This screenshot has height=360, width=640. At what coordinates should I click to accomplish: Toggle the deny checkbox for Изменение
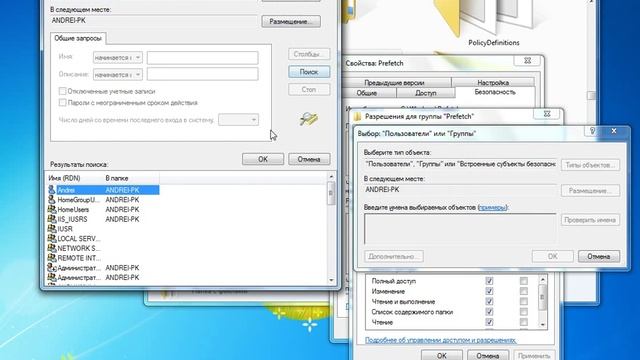coord(524,291)
